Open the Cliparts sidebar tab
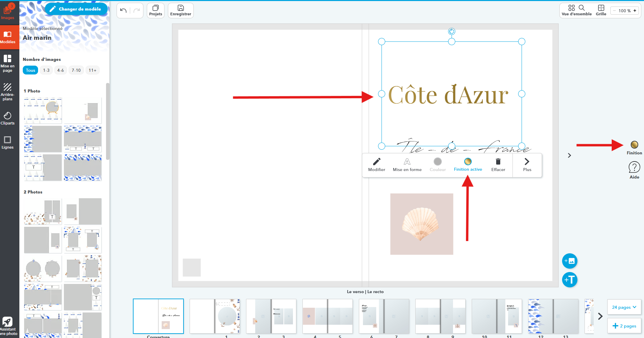The image size is (644, 338). click(x=7, y=118)
